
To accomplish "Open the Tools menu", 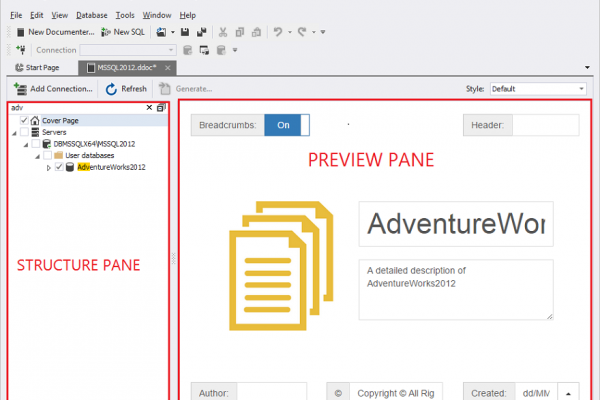I will tap(125, 15).
